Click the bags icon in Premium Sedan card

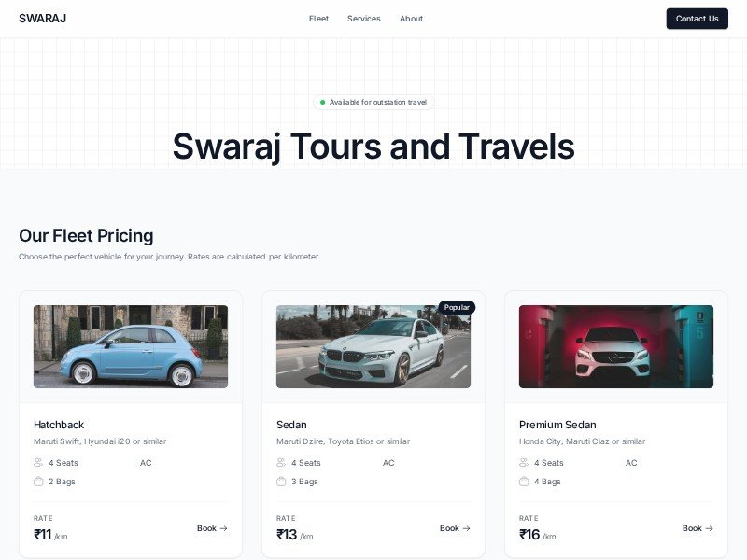tap(524, 482)
